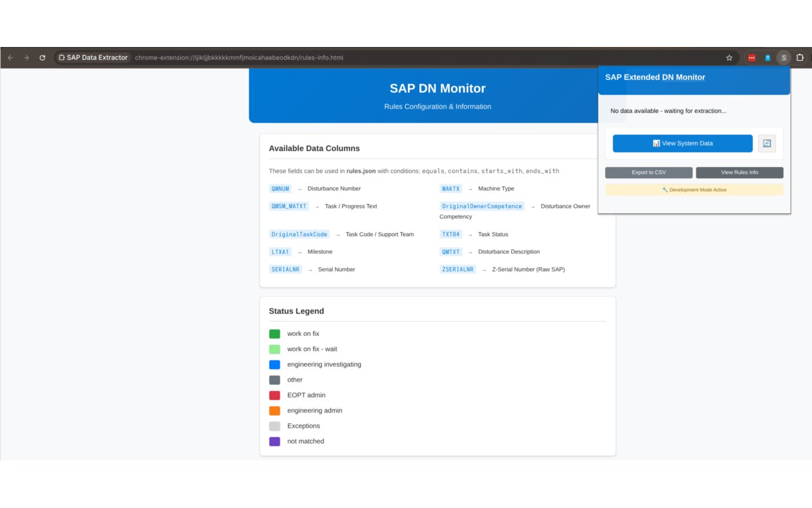Image resolution: width=812 pixels, height=508 pixels.
Task: Open the blue extension icon in toolbar
Action: tap(768, 58)
